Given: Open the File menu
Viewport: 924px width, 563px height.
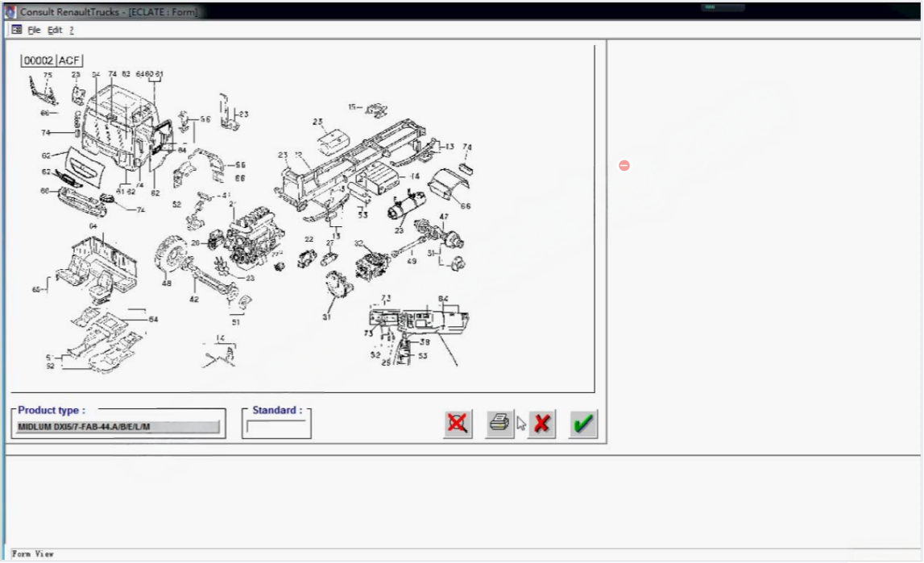Looking at the screenshot, I should [x=34, y=30].
